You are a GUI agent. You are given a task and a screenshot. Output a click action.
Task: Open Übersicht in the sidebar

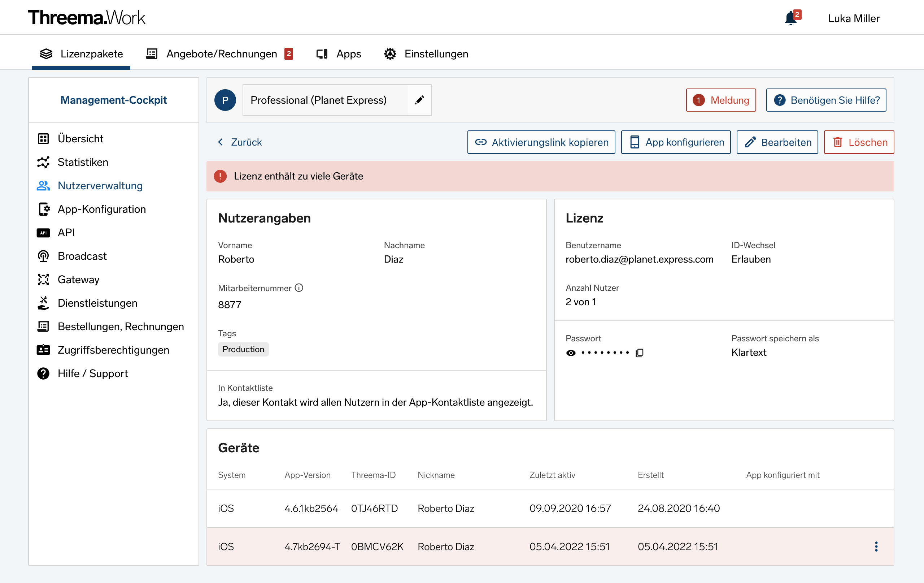tap(80, 139)
